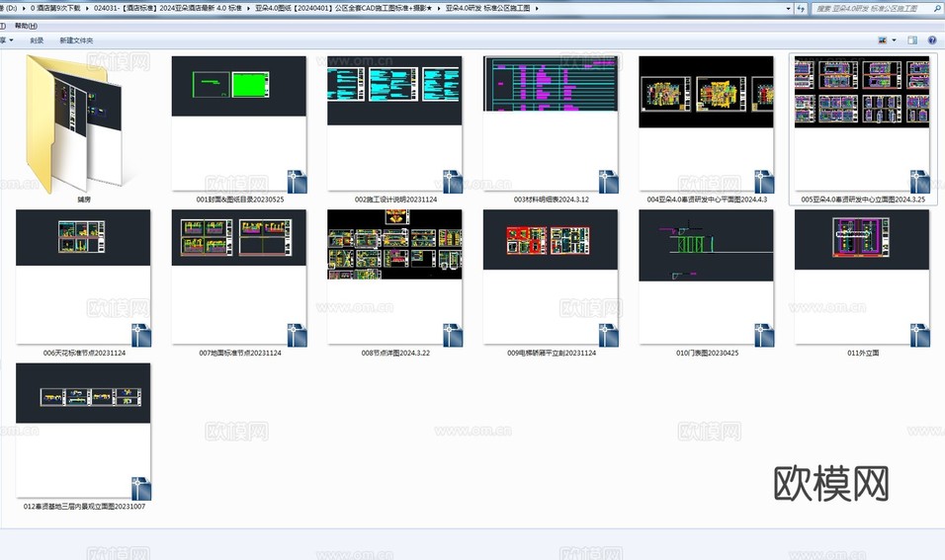Image resolution: width=945 pixels, height=560 pixels.
Task: Select 003材料明细表2024.3.12 file thumbnail
Action: [551, 123]
